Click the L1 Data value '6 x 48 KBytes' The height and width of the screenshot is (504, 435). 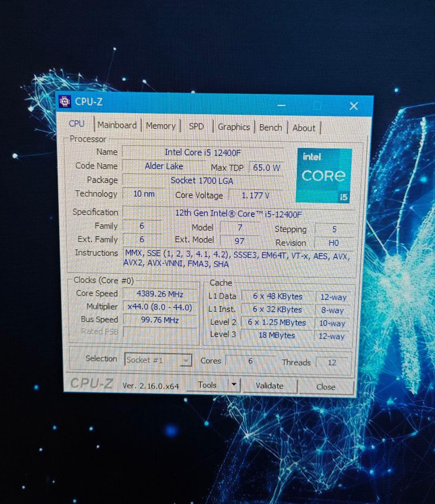(277, 296)
